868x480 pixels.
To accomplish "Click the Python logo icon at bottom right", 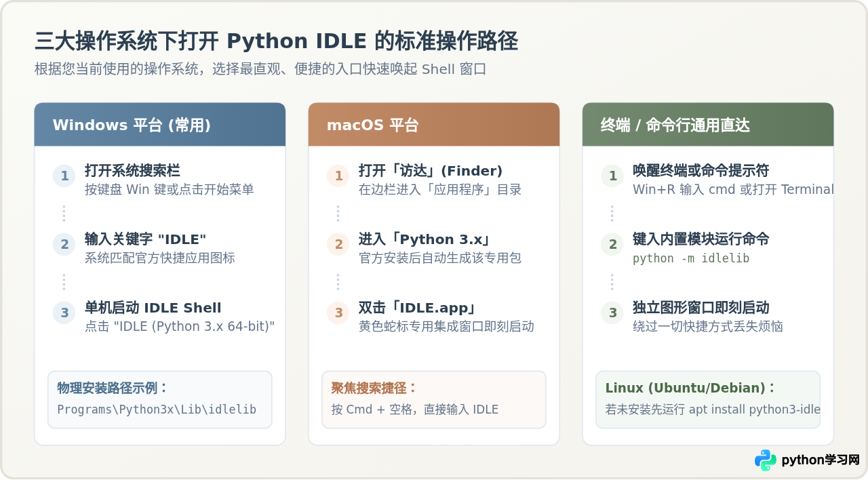I will (766, 460).
